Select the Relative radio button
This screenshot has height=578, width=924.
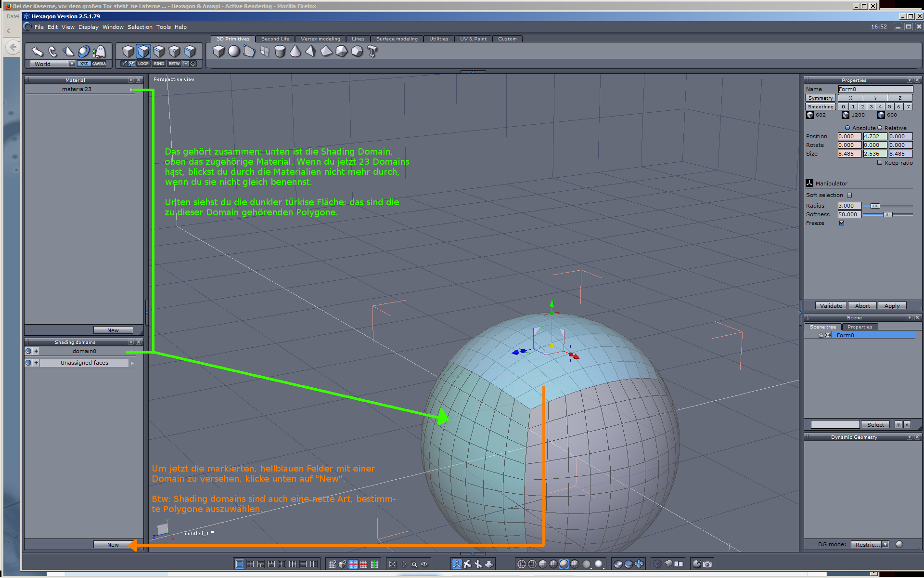click(x=880, y=128)
